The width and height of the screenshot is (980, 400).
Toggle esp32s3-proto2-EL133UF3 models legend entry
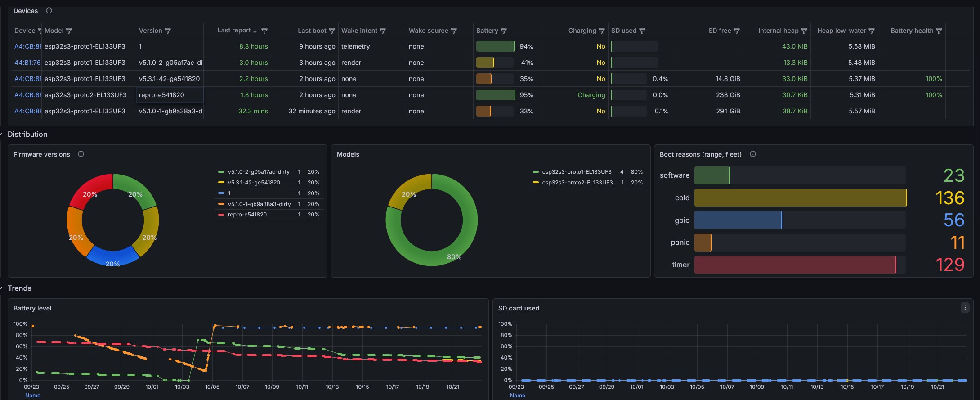(577, 183)
